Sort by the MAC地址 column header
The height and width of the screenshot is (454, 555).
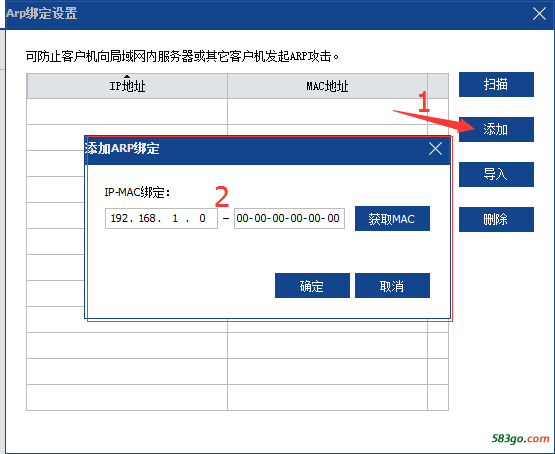click(327, 86)
